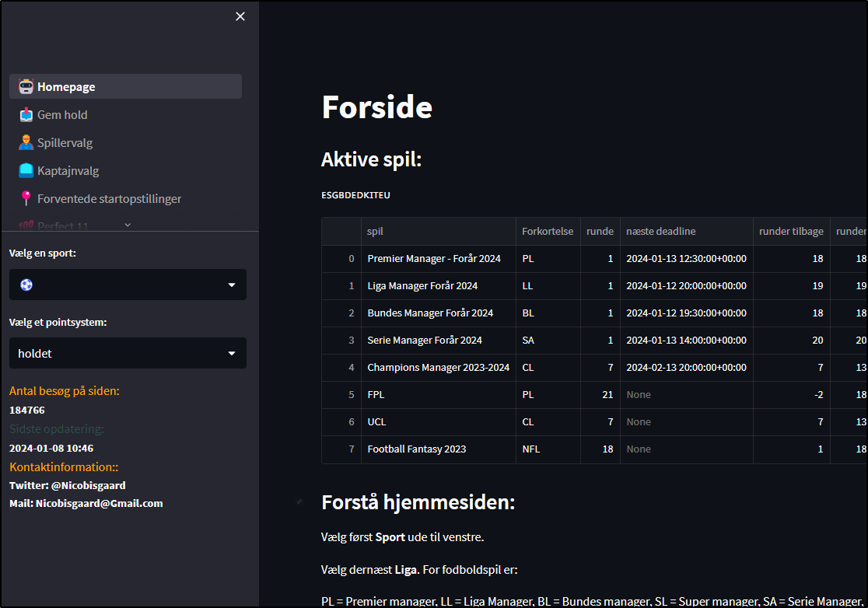Image resolution: width=868 pixels, height=608 pixels.
Task: Click the SA abbreviation cell
Action: pos(548,341)
